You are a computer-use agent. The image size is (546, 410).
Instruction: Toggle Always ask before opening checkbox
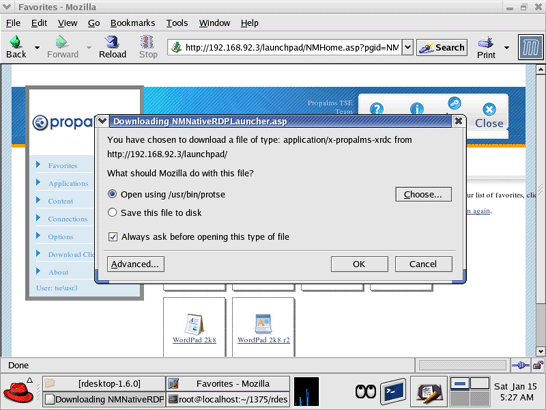112,237
